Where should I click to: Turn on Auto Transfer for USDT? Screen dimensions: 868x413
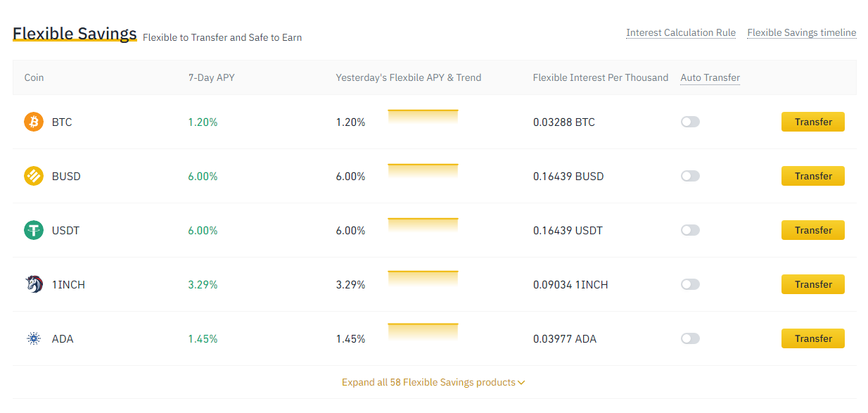pyautogui.click(x=690, y=230)
